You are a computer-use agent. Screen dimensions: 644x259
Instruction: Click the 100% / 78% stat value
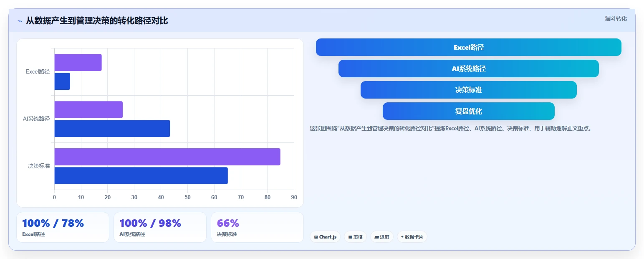[x=53, y=223]
